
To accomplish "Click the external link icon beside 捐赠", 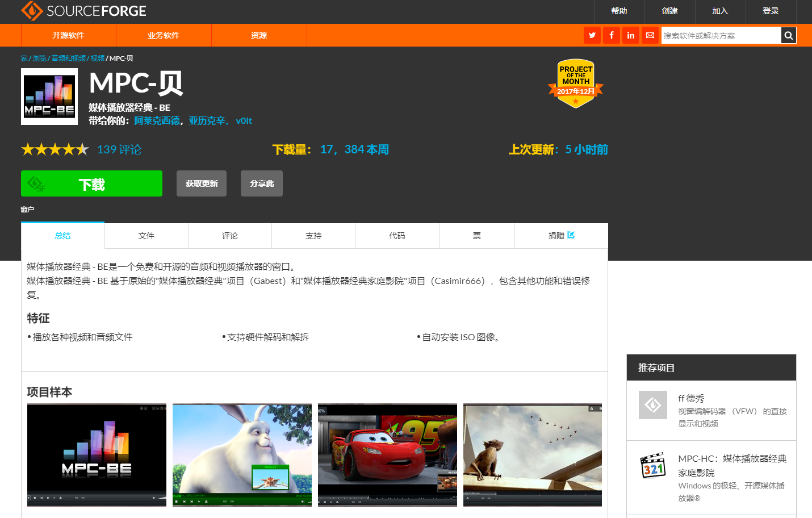I will [x=571, y=235].
